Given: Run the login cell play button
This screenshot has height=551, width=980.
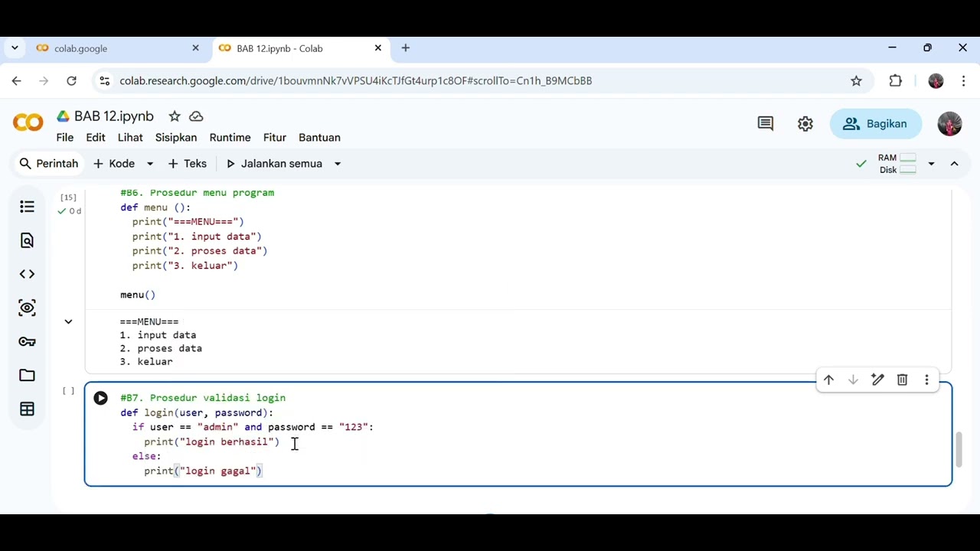Looking at the screenshot, I should (100, 398).
